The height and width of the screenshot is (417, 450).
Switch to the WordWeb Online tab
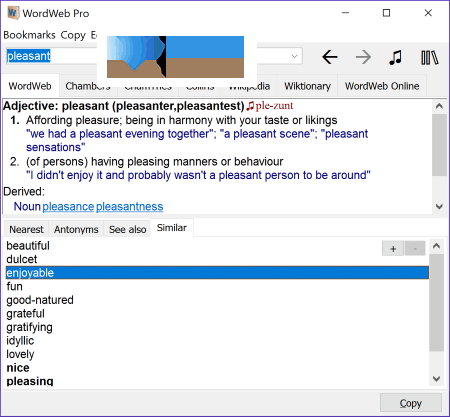[382, 86]
